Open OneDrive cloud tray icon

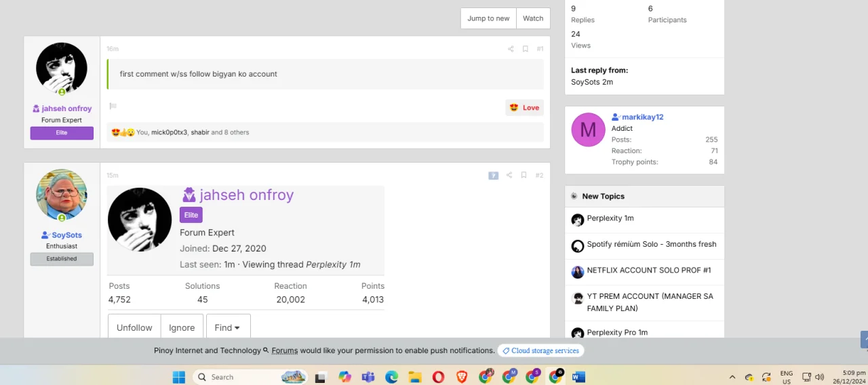749,377
